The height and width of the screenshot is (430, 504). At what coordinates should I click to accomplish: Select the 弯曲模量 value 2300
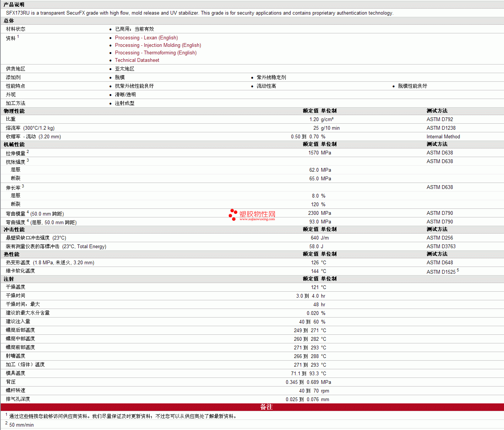(313, 213)
